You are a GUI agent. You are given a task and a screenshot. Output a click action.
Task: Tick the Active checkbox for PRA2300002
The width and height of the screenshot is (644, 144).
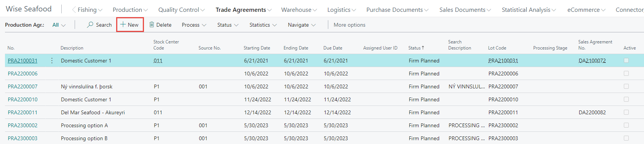pyautogui.click(x=626, y=125)
